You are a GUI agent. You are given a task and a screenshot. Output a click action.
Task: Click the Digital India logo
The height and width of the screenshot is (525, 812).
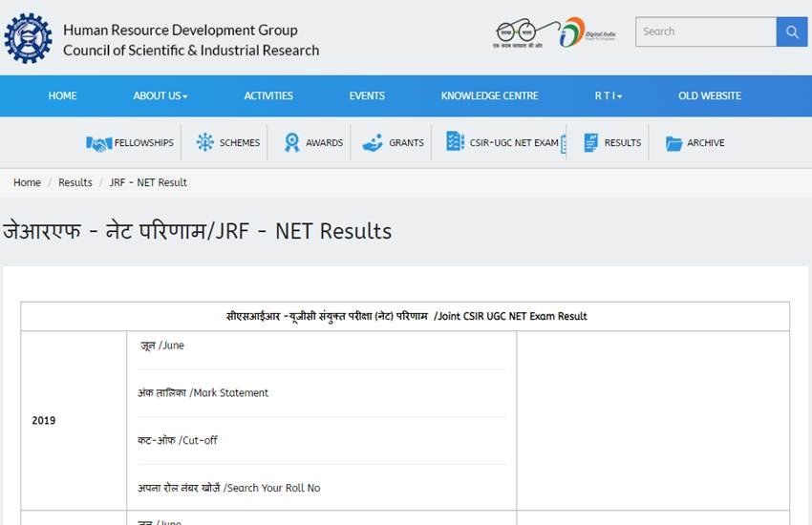coord(588,32)
